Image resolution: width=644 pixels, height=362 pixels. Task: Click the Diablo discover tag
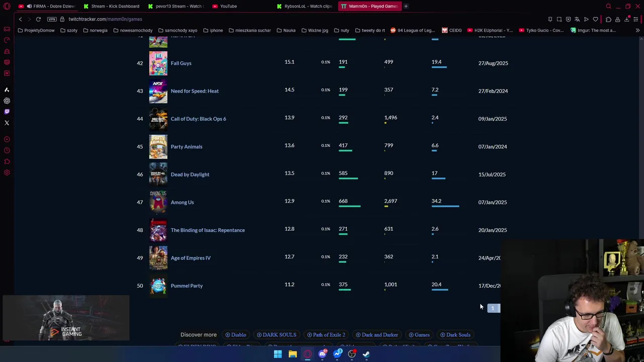[x=235, y=335]
